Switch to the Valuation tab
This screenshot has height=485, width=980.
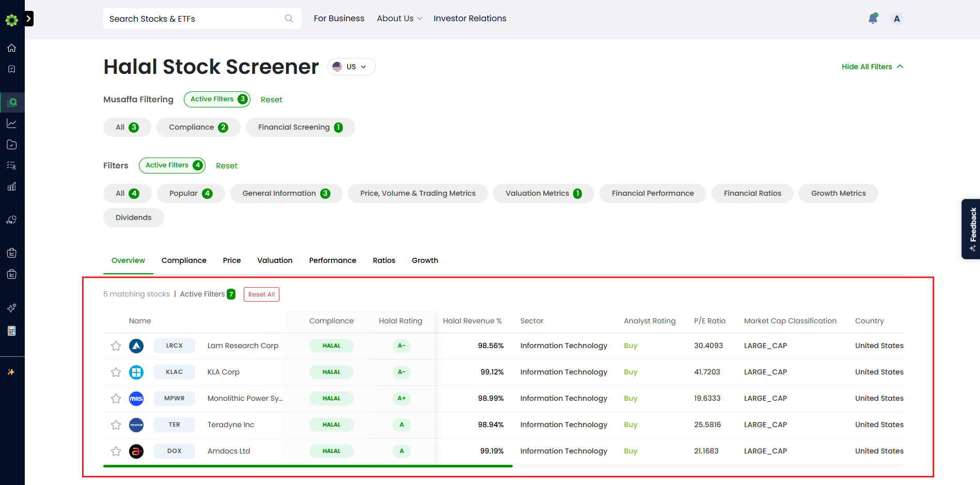(275, 261)
